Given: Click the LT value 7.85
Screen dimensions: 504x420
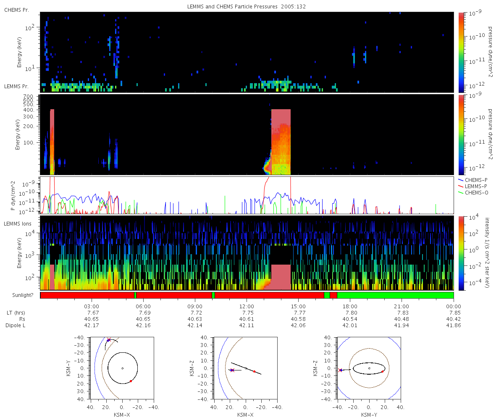Looking at the screenshot, I should pos(454,313).
